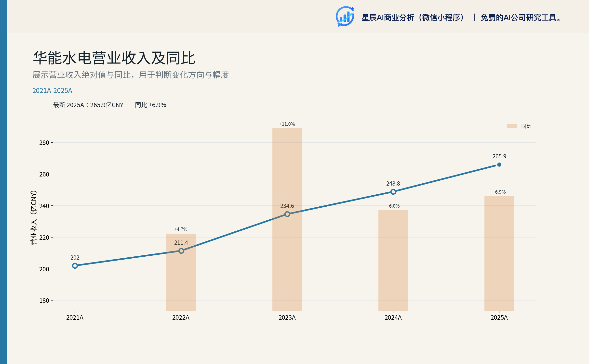The image size is (589, 364).
Task: Click the y-axis title 营业收入（亿CNY）
Action: pos(34,217)
